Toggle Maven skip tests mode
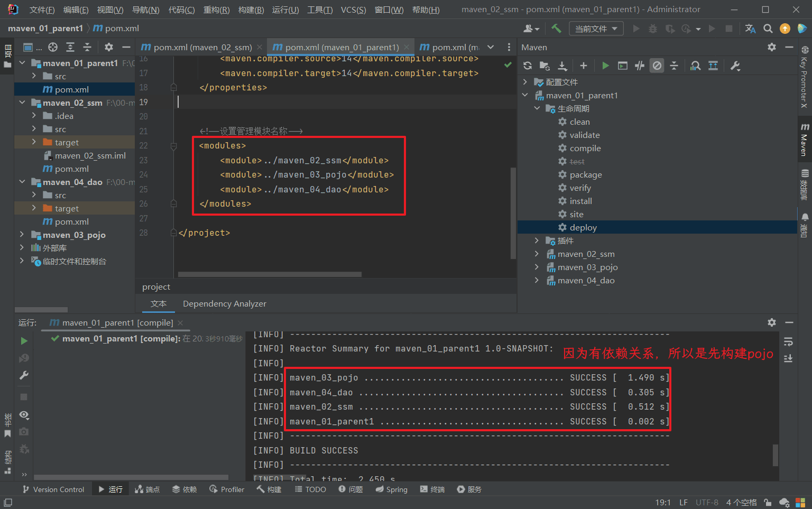812x509 pixels. click(657, 66)
